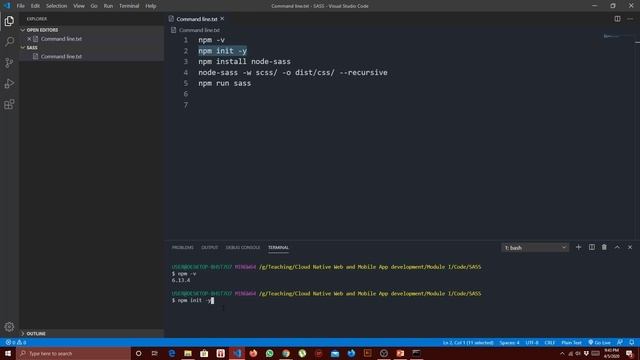
Task: Close the terminal panel
Action: [x=630, y=247]
